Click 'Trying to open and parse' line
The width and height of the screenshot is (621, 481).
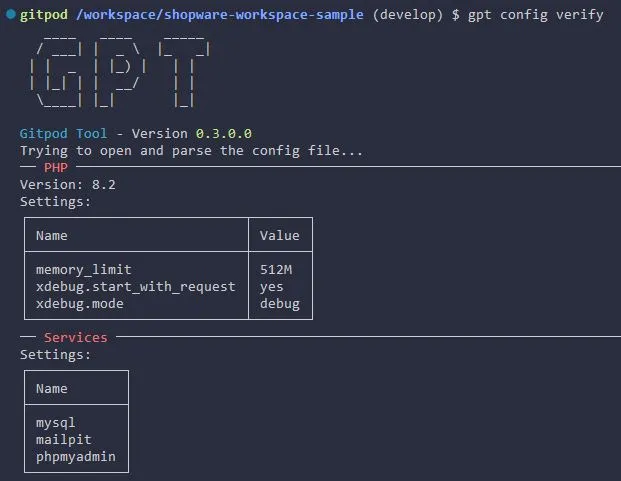pos(191,151)
